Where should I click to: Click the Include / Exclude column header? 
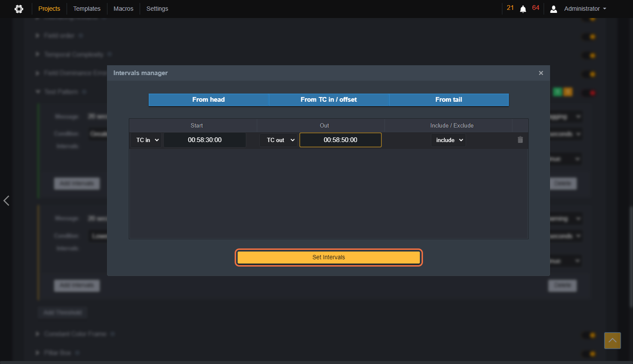pos(452,125)
